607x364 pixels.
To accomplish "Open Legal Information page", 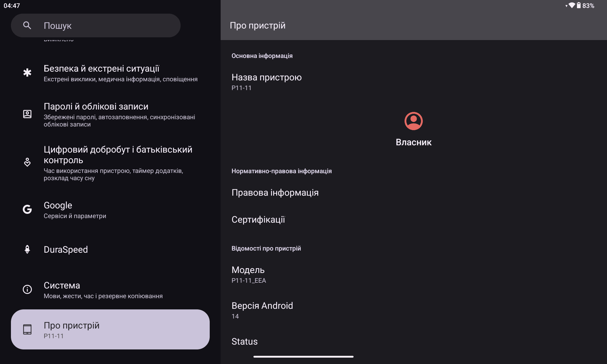I will 276,192.
